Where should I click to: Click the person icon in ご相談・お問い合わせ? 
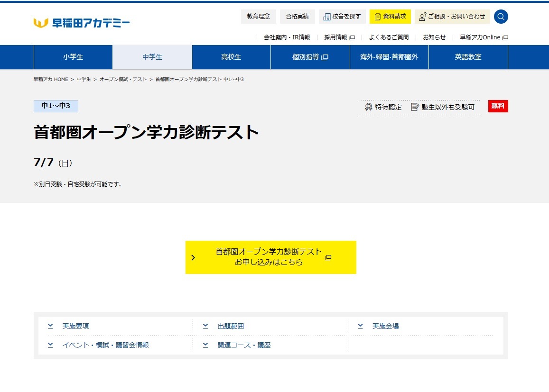pos(423,17)
